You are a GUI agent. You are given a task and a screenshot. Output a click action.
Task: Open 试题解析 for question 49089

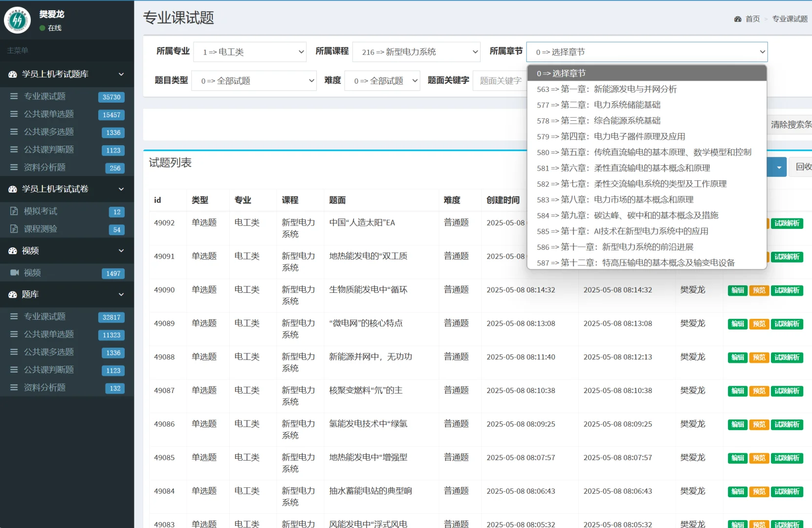click(x=787, y=324)
